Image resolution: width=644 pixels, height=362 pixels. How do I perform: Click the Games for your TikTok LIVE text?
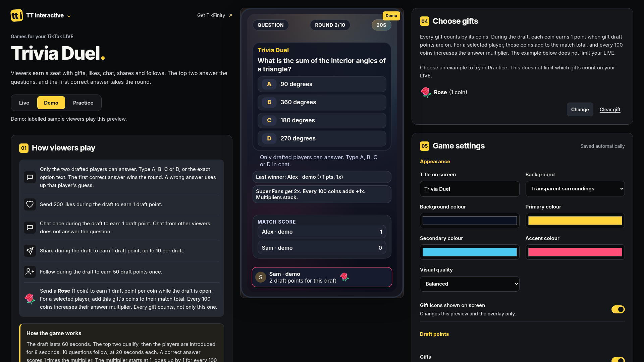tap(42, 37)
